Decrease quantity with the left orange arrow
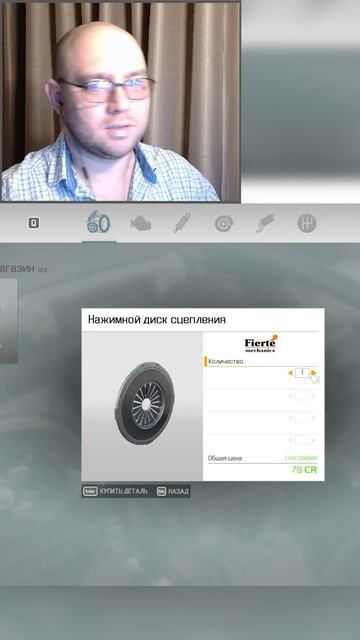360x640 pixels. pos(290,373)
